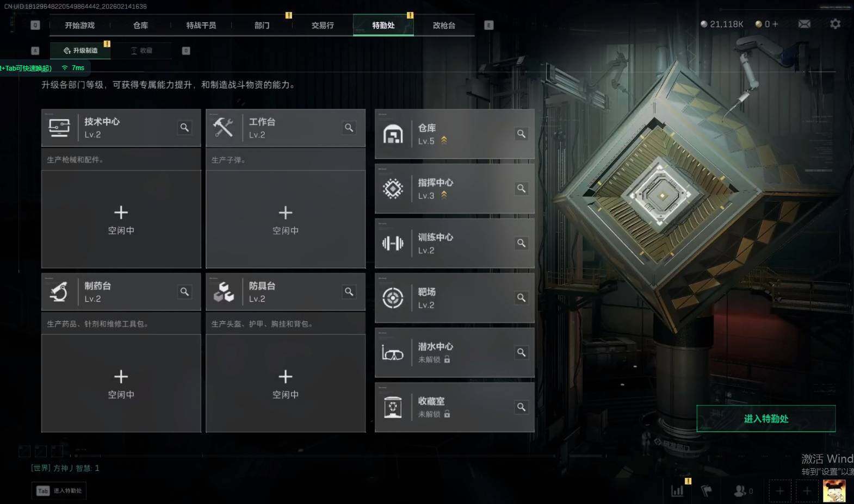The image size is (854, 504).
Task: Open the settings gear icon
Action: pos(835,24)
